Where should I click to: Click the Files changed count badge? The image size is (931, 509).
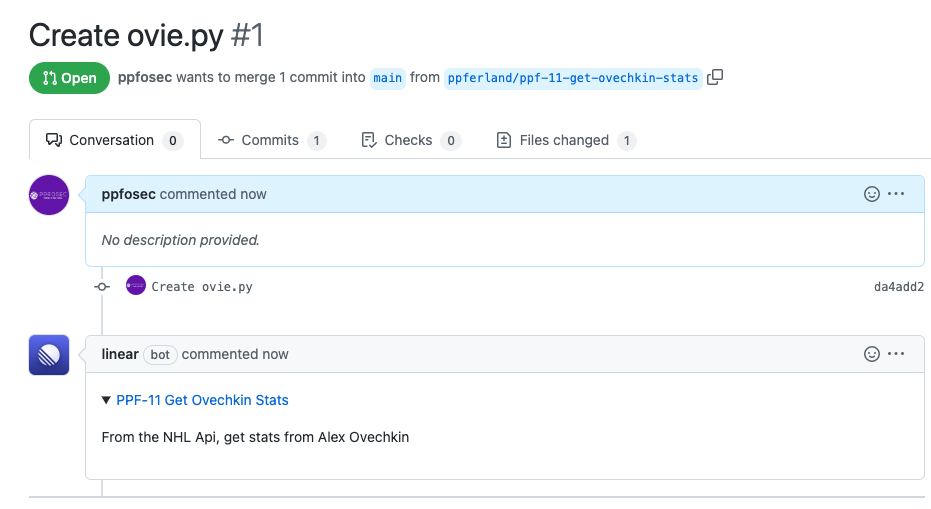point(626,141)
